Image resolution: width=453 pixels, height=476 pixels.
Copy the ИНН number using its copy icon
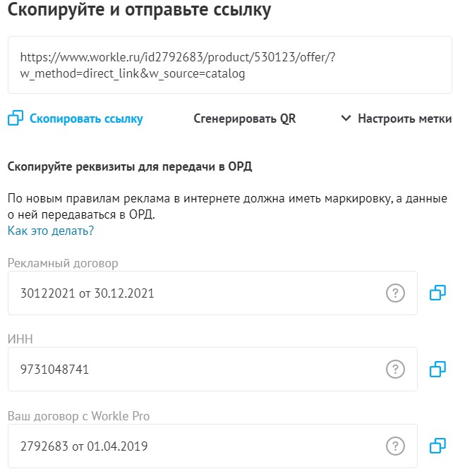[x=437, y=369]
